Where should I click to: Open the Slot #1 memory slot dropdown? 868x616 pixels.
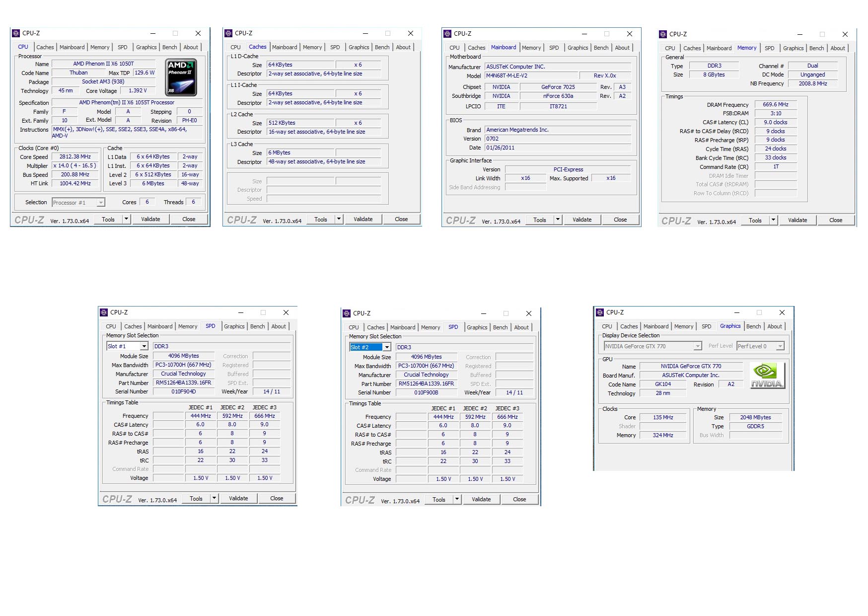pyautogui.click(x=144, y=346)
